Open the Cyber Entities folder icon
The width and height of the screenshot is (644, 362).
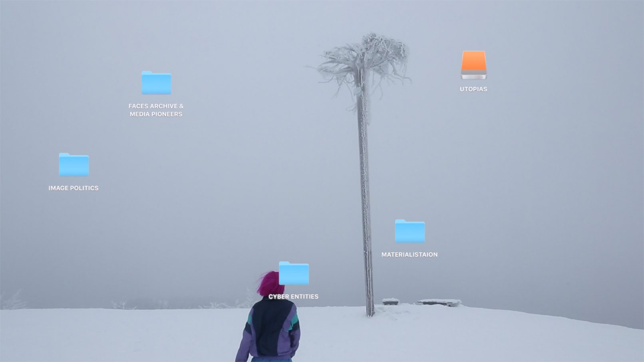click(x=294, y=273)
